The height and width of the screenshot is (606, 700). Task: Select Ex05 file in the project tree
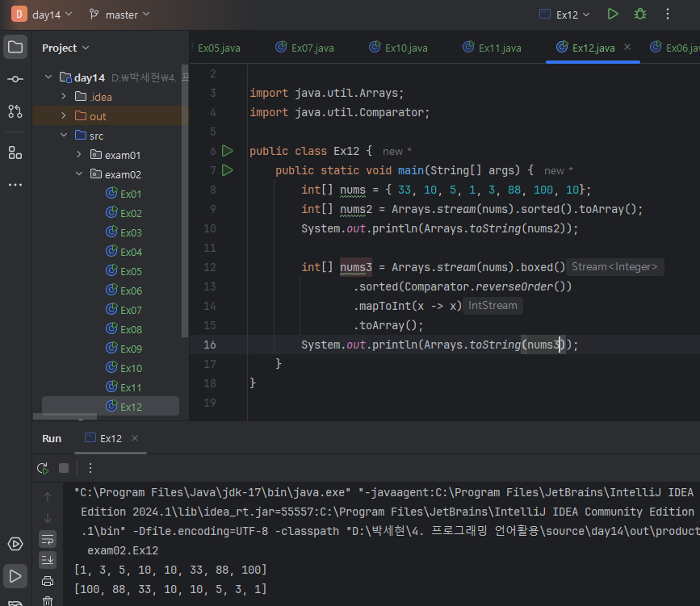pyautogui.click(x=131, y=271)
